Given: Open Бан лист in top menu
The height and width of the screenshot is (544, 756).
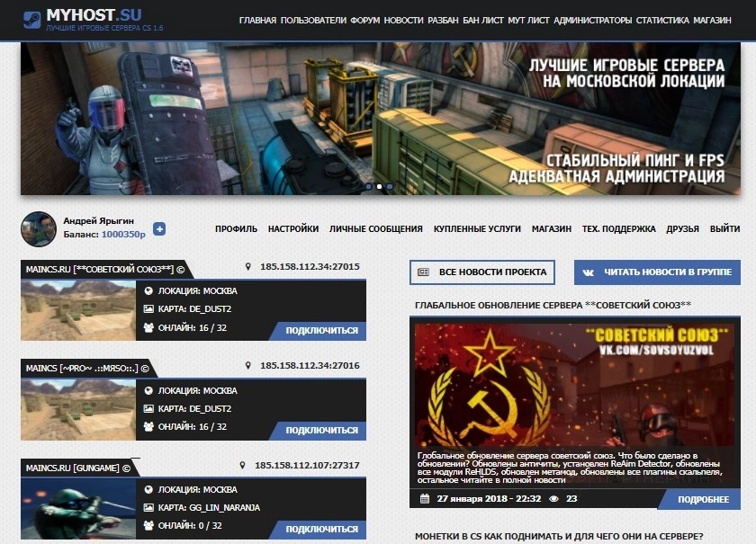Looking at the screenshot, I should [483, 21].
